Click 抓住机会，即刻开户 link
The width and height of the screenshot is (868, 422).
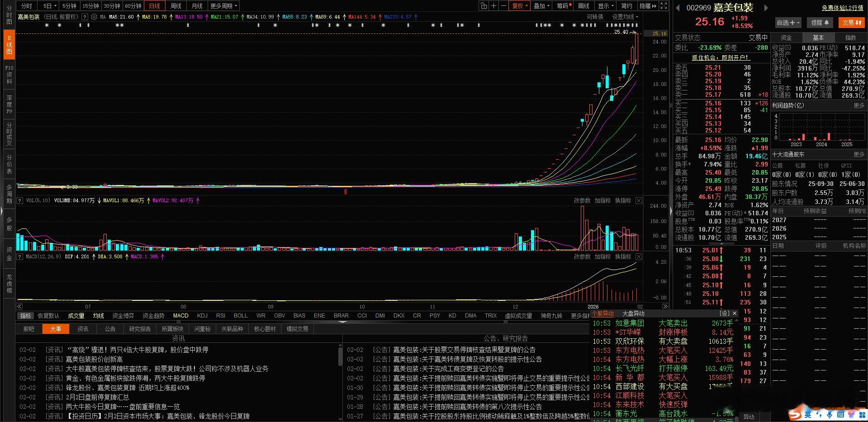coord(721,57)
